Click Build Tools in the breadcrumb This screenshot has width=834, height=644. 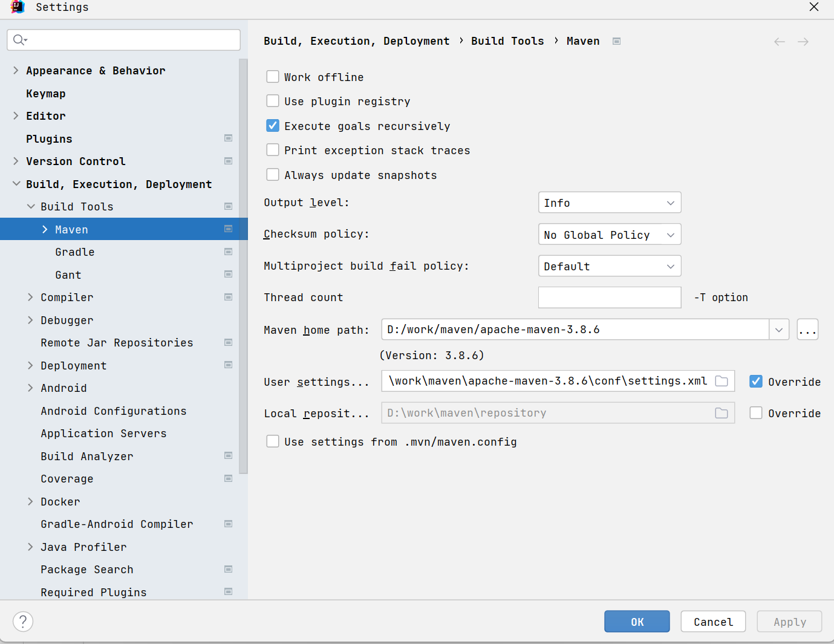pyautogui.click(x=507, y=41)
